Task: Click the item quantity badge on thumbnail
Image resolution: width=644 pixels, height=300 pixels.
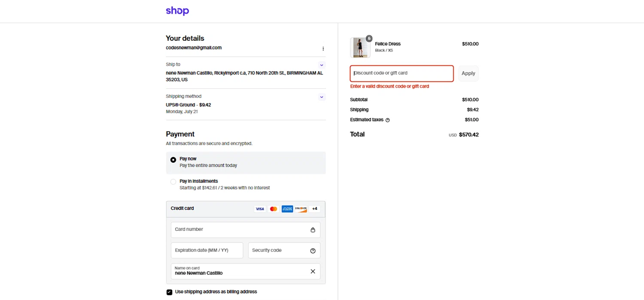Action: (369, 38)
